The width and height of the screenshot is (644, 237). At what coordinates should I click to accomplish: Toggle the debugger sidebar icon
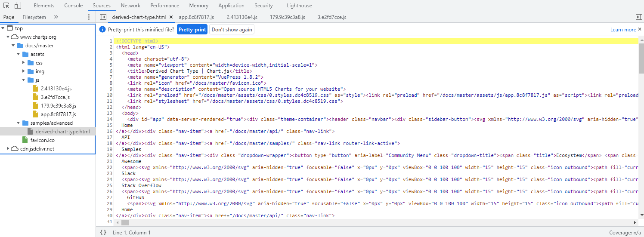639,17
